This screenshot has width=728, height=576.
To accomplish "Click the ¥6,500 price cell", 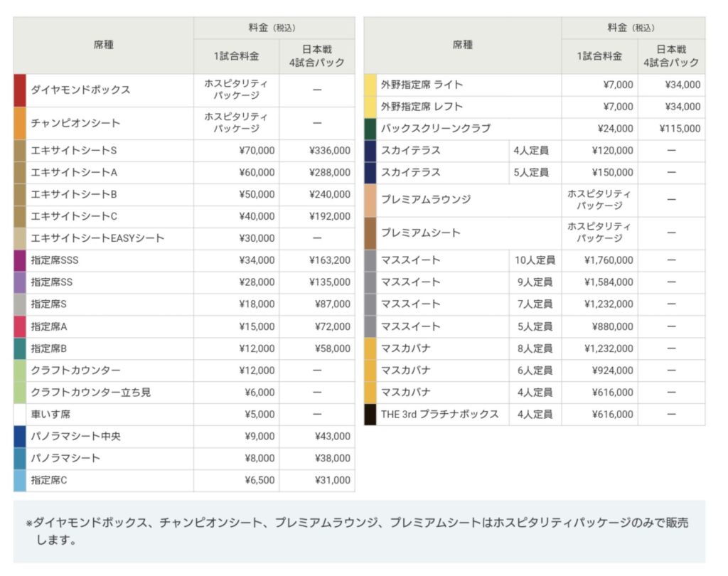I will [259, 480].
